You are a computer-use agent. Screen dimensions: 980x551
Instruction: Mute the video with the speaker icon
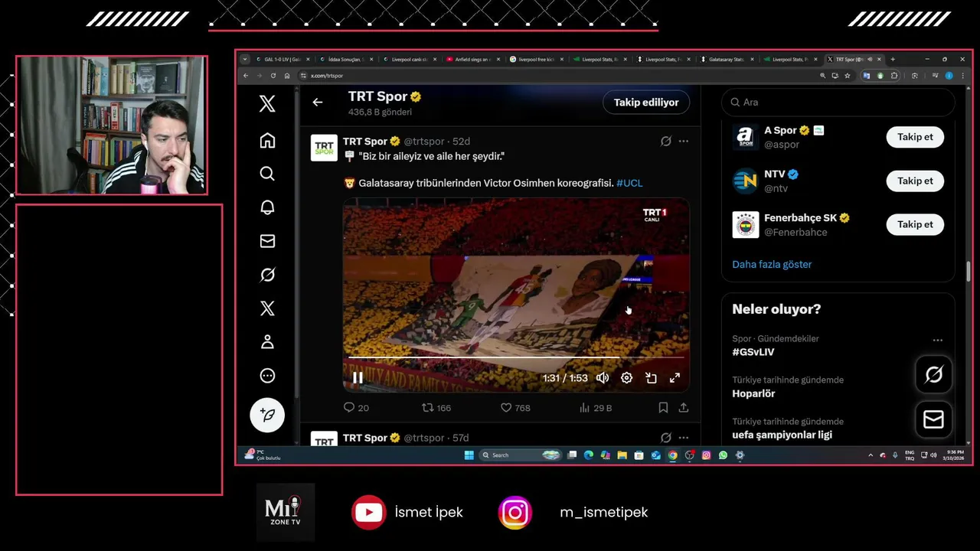click(x=603, y=378)
